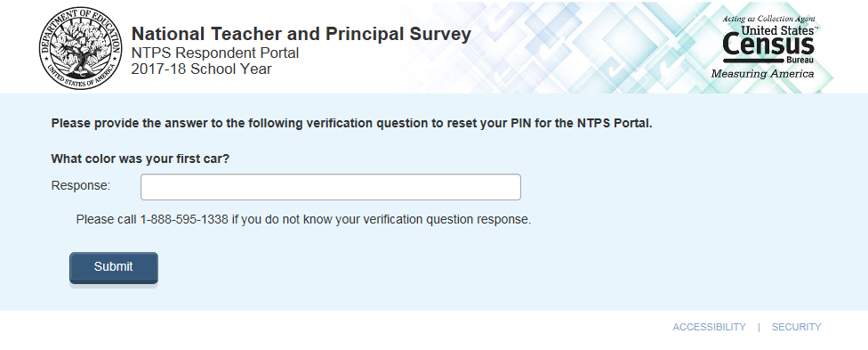Click the Please call help message text

303,220
